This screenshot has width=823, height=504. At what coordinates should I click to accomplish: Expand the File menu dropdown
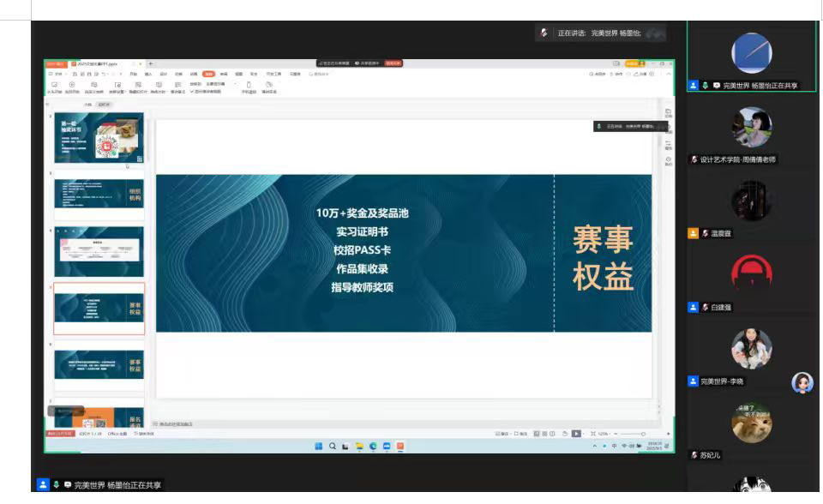click(x=56, y=75)
